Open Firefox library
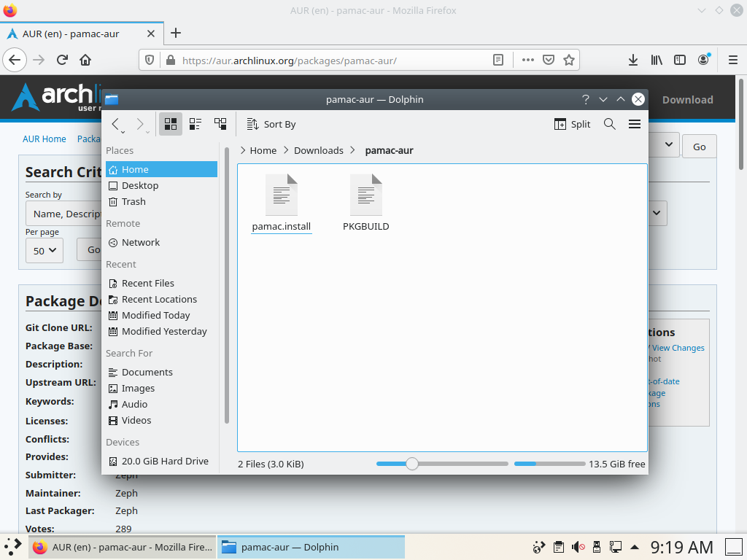 pos(657,60)
